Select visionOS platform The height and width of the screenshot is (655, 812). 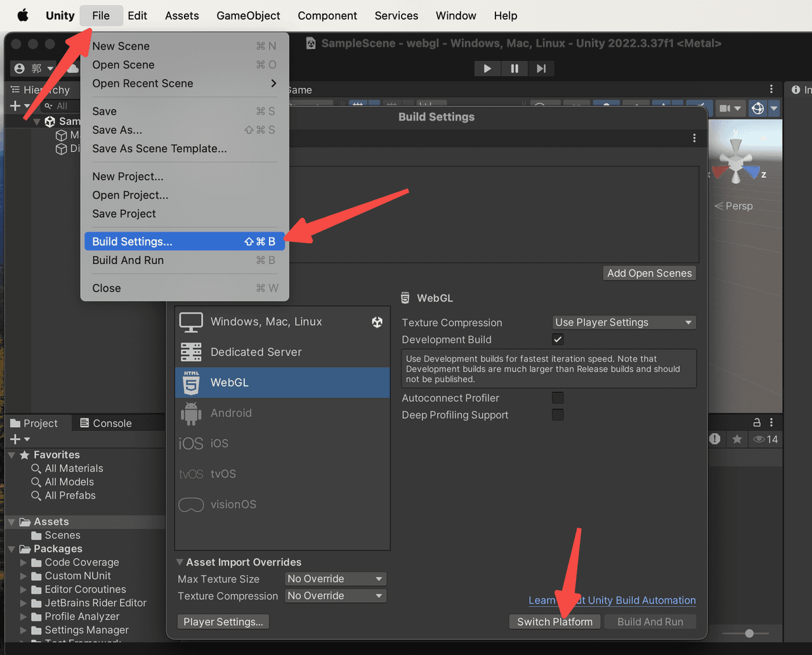click(x=282, y=505)
